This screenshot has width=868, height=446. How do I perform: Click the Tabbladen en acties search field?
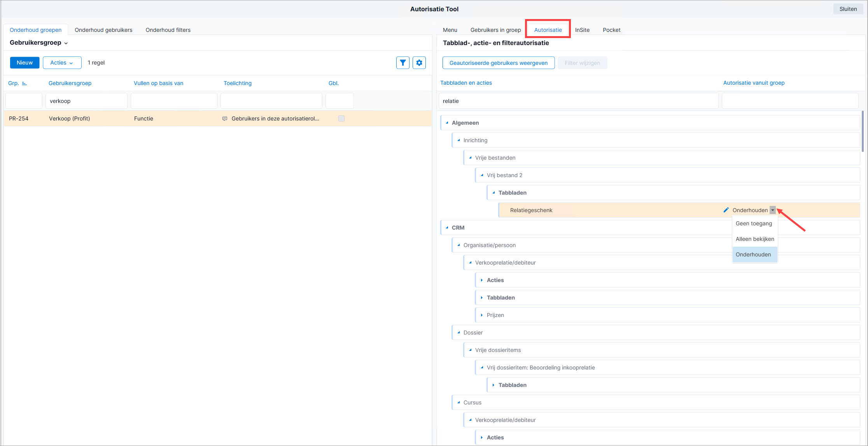tap(578, 101)
